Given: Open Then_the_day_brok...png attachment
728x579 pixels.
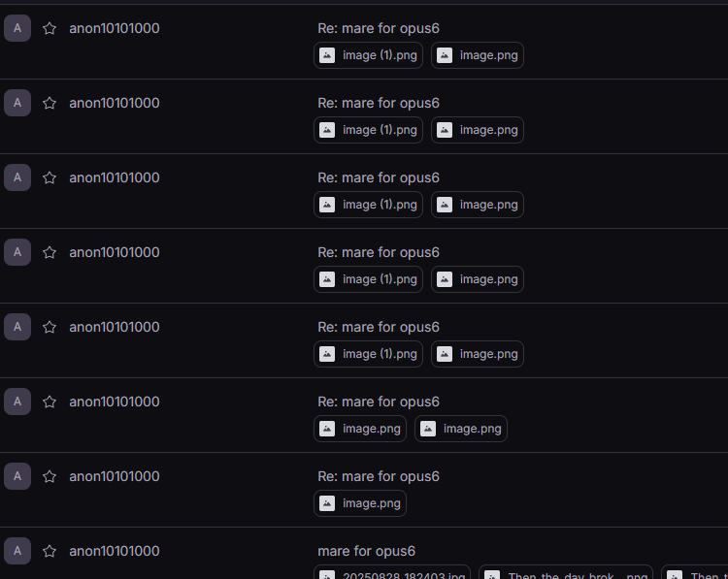Looking at the screenshot, I should click(566, 574).
